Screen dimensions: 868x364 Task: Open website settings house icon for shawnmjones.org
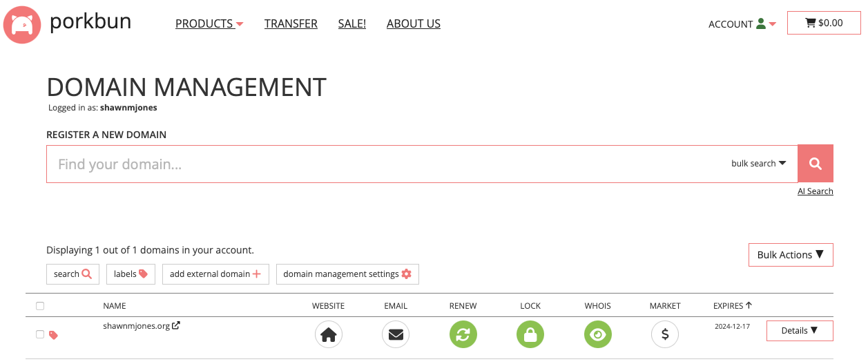pyautogui.click(x=329, y=335)
